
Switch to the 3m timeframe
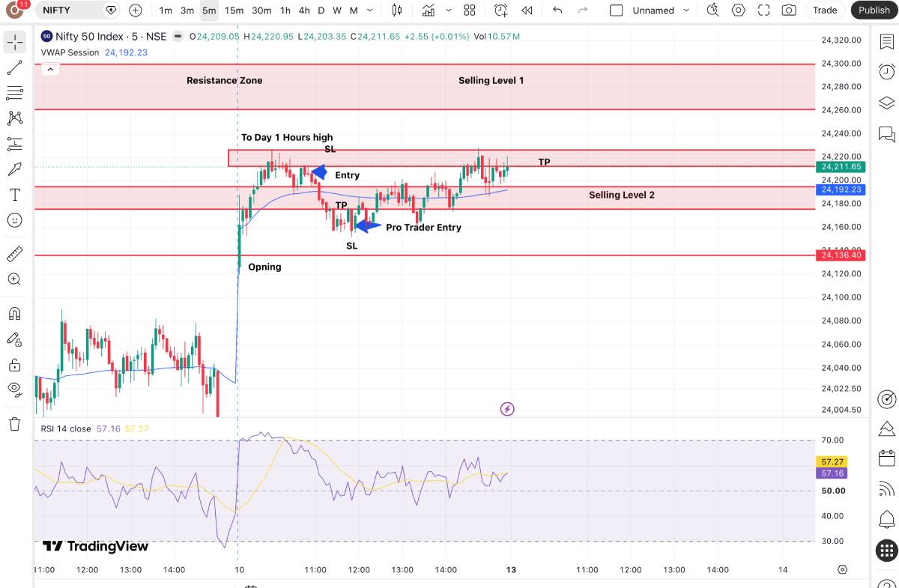click(x=187, y=10)
